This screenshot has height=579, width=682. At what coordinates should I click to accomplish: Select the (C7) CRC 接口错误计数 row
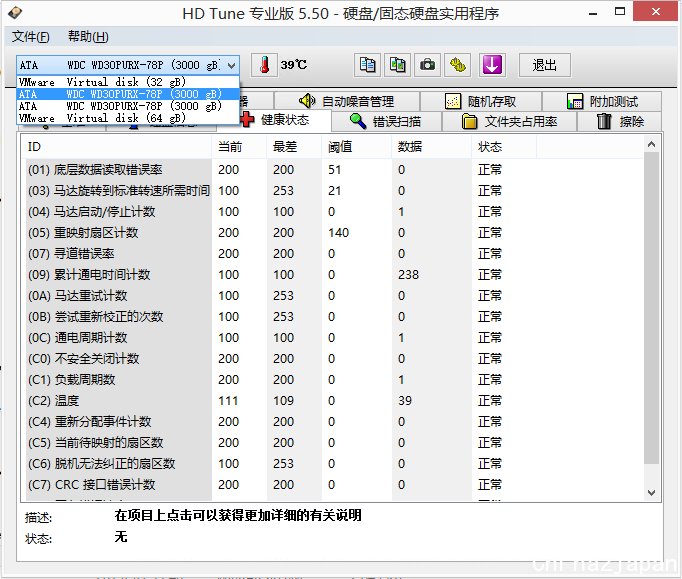click(x=333, y=485)
